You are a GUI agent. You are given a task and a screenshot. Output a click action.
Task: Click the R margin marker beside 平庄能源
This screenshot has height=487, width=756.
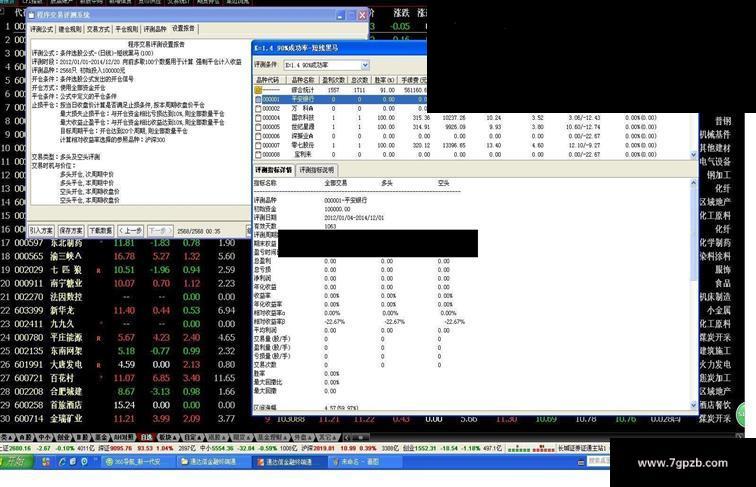pos(98,338)
